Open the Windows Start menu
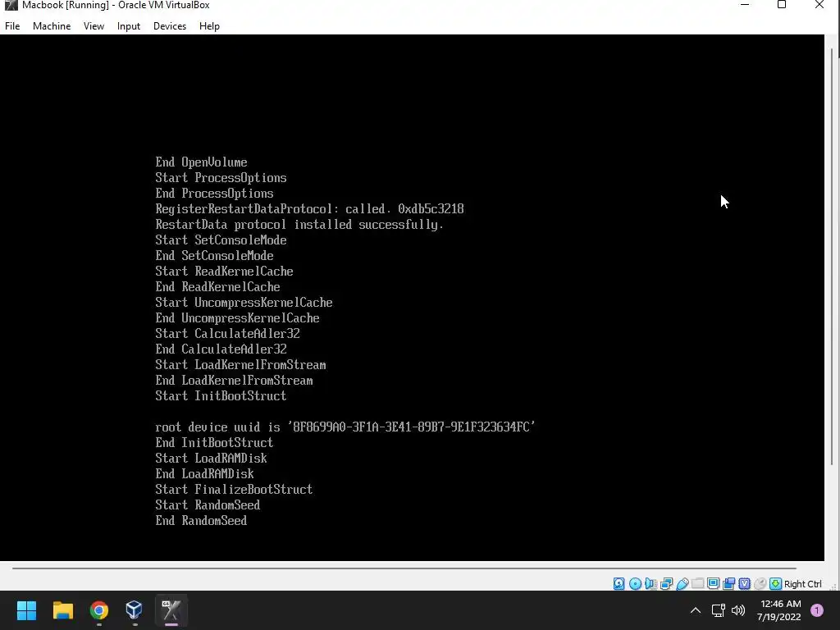The height and width of the screenshot is (630, 840). point(27,610)
